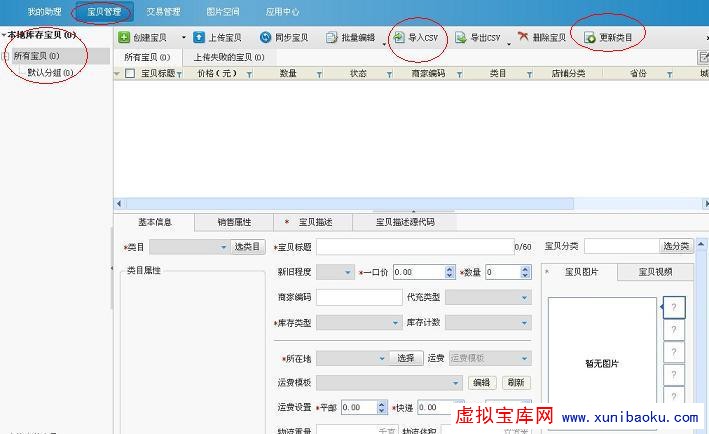Screen dimensions: 709x434
Task: Open the 宝贝视频 tab
Action: [655, 271]
